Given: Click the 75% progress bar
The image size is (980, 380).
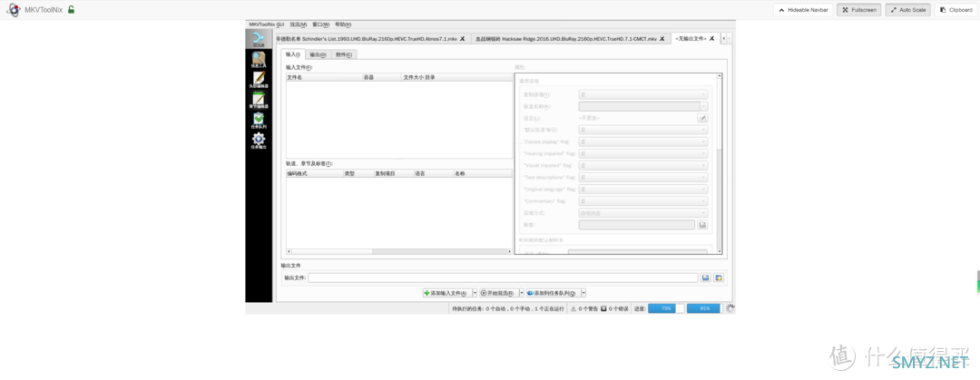Looking at the screenshot, I should click(x=666, y=308).
